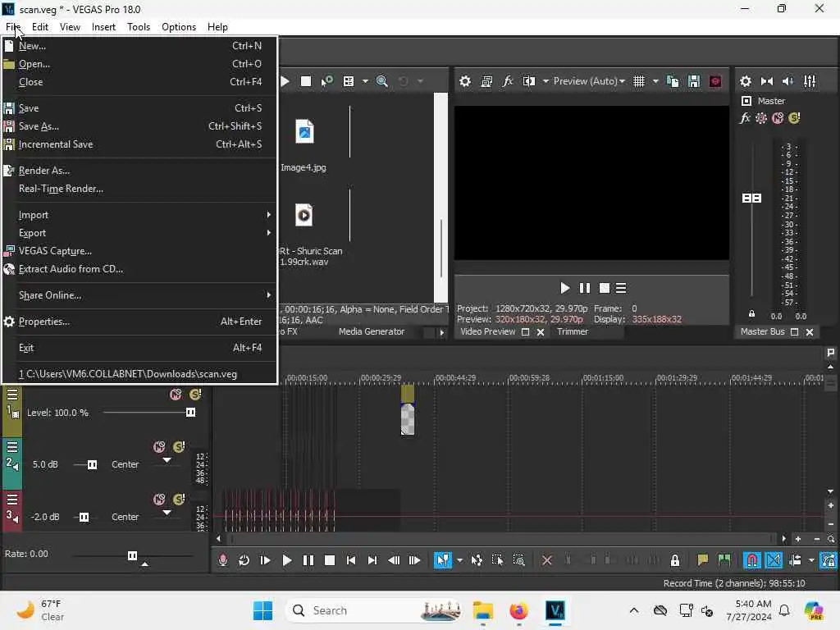Click Master automation settings gear icon
The height and width of the screenshot is (630, 840).
760,118
